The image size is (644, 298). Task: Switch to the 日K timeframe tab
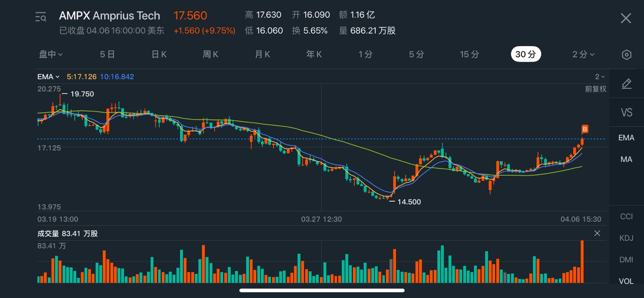[159, 54]
